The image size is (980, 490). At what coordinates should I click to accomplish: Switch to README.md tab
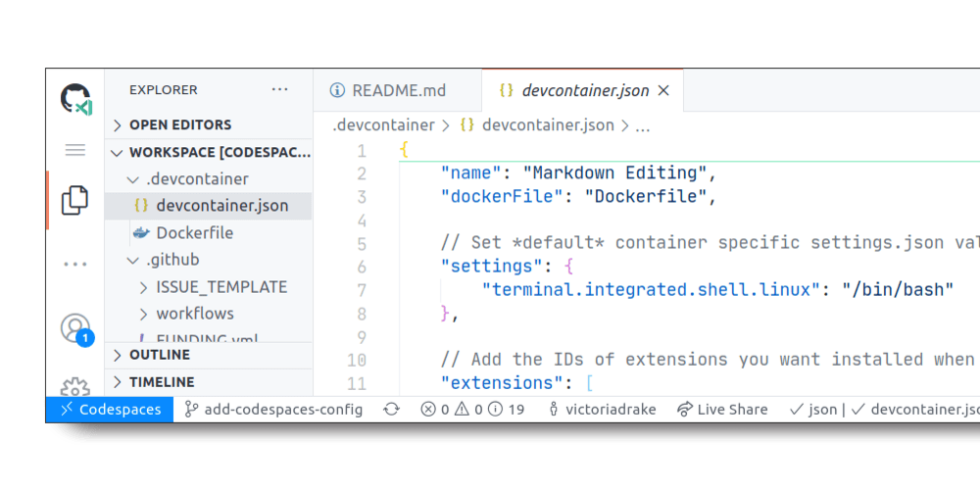click(x=398, y=90)
